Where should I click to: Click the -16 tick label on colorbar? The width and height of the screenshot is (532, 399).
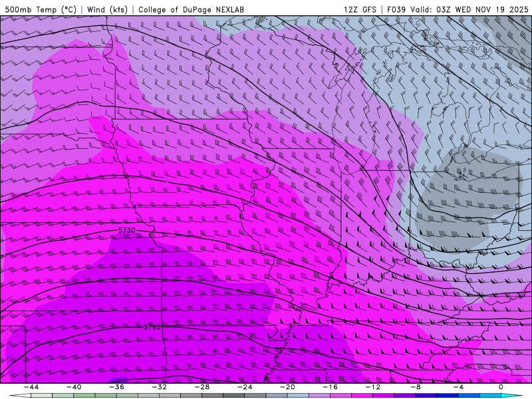tap(330, 387)
